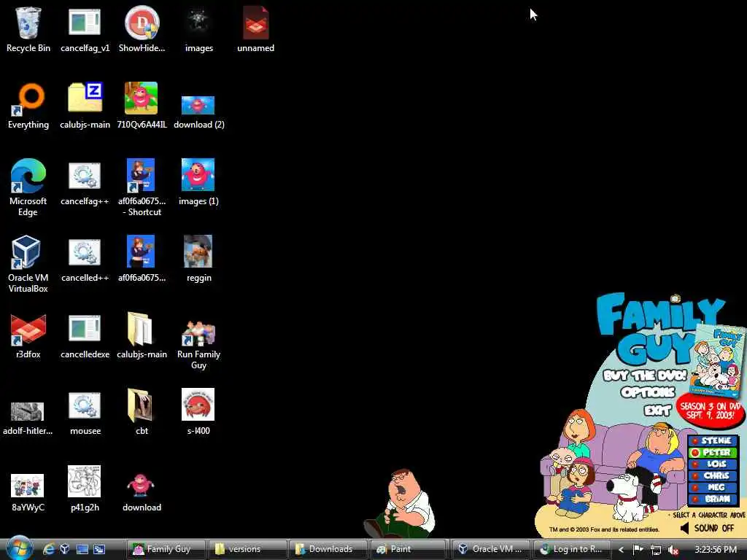
Task: Click the flag tray icon
Action: pyautogui.click(x=638, y=550)
